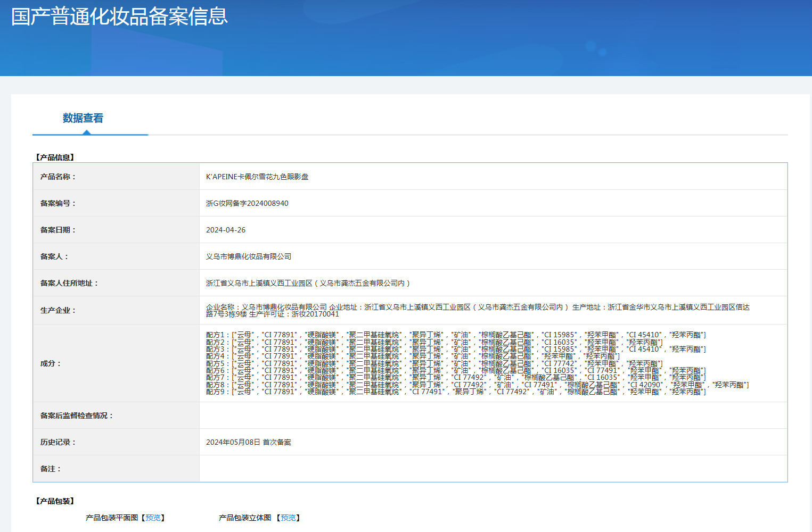Select the filer name 义乌市博鼎化妆品有限公司

[249, 256]
